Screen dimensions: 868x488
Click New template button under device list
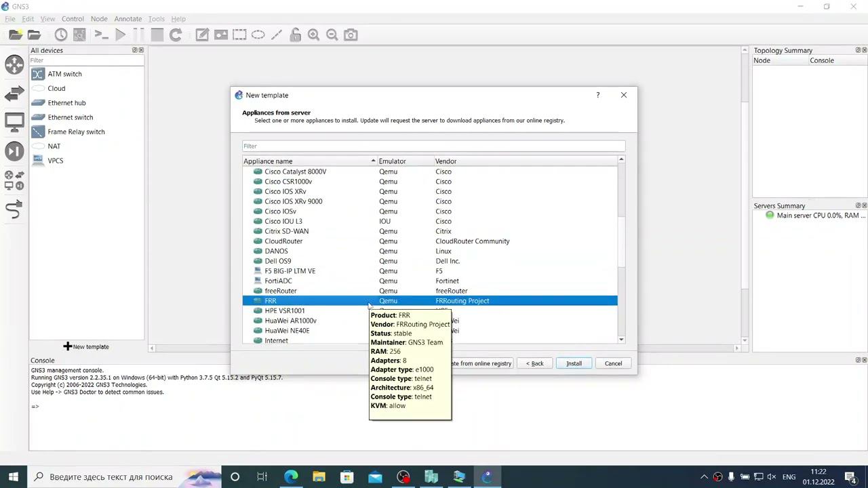click(x=86, y=347)
